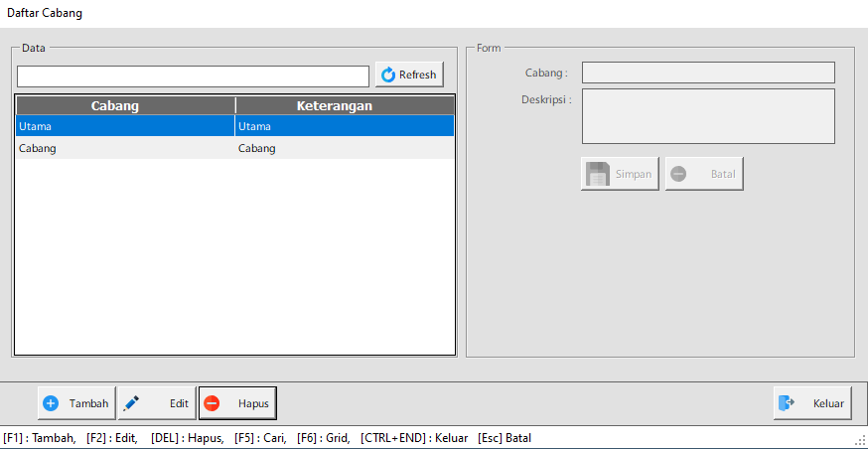The image size is (868, 449).
Task: Click the grey circle Batal icon
Action: click(x=679, y=174)
